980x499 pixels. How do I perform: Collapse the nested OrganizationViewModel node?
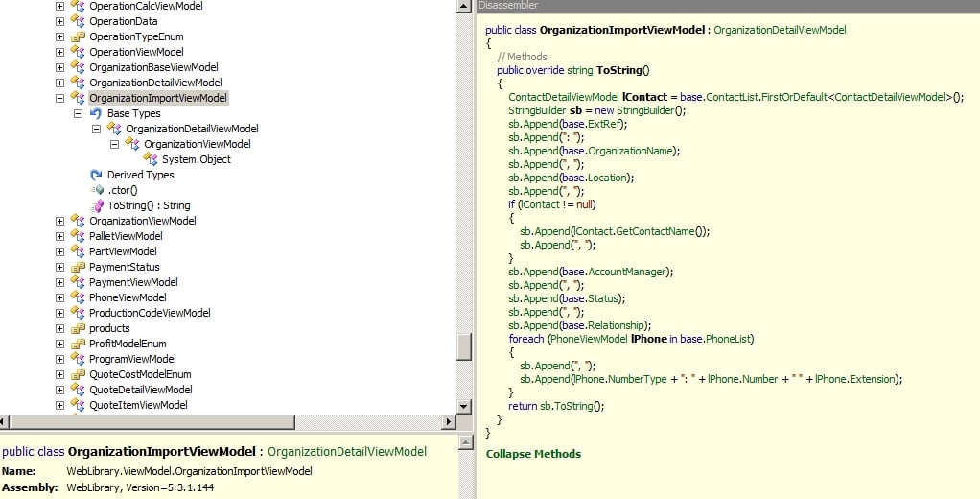point(114,144)
